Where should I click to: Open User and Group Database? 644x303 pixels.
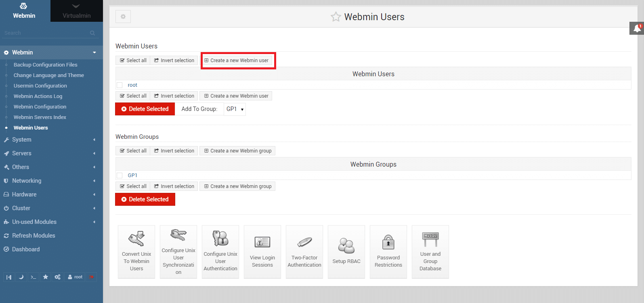click(430, 252)
